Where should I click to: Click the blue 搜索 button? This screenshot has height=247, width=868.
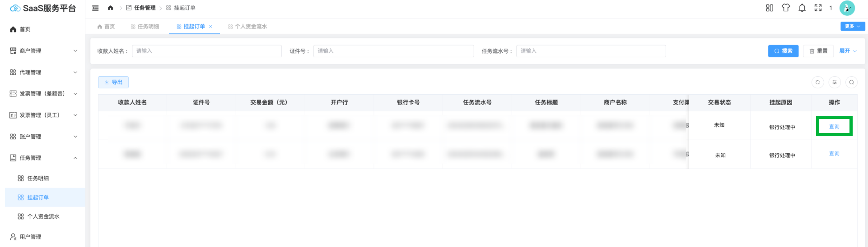pos(783,51)
